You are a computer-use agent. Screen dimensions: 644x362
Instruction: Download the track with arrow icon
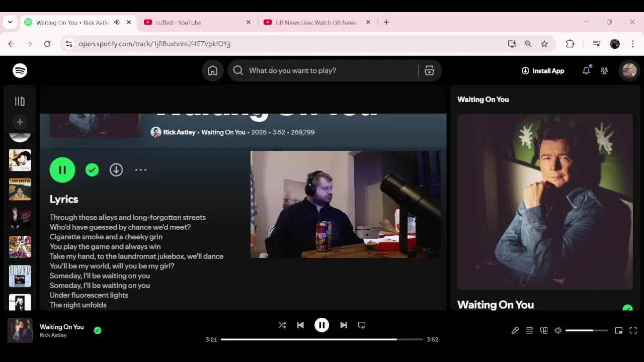tap(116, 170)
